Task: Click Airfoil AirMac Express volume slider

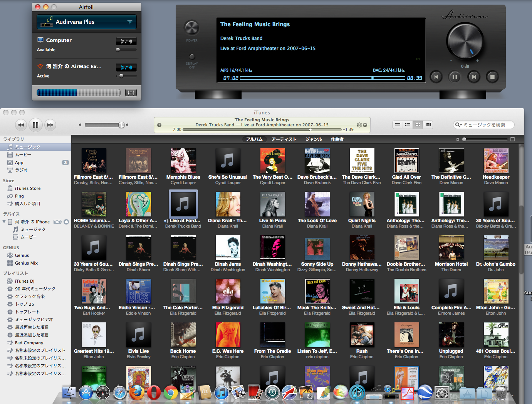Action: click(x=126, y=76)
